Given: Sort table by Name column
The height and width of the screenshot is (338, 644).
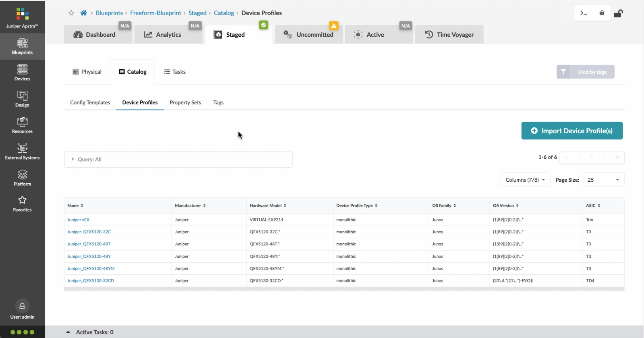Looking at the screenshot, I should (x=75, y=205).
